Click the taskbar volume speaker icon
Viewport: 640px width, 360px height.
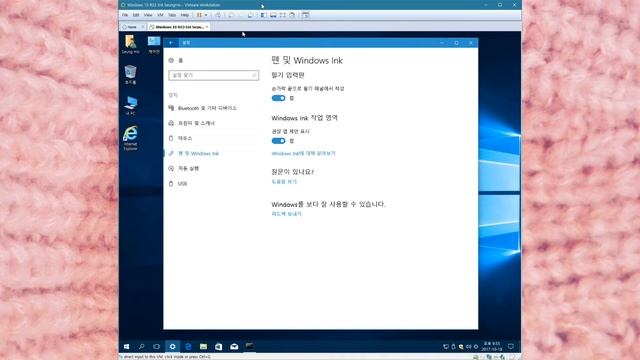point(469,347)
